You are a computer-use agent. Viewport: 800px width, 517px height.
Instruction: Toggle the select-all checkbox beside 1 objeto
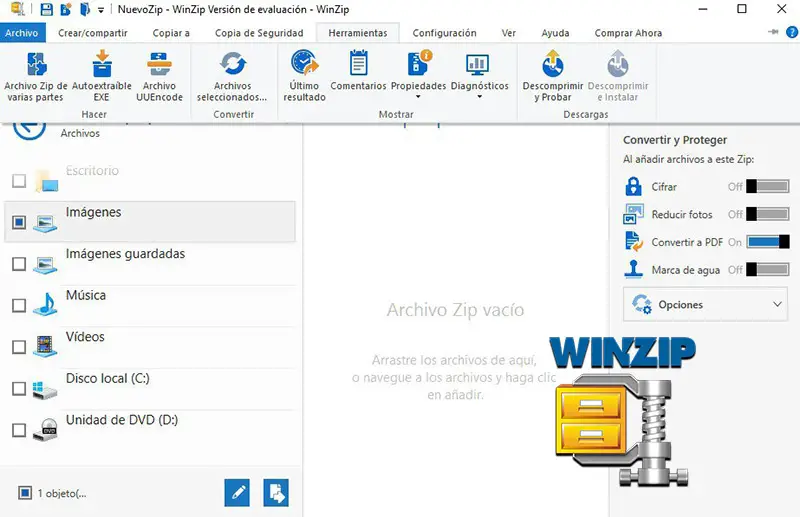[24, 493]
